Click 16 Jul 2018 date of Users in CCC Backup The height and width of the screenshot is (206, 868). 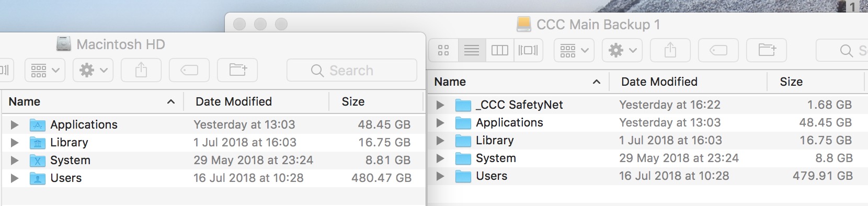pyautogui.click(x=674, y=176)
